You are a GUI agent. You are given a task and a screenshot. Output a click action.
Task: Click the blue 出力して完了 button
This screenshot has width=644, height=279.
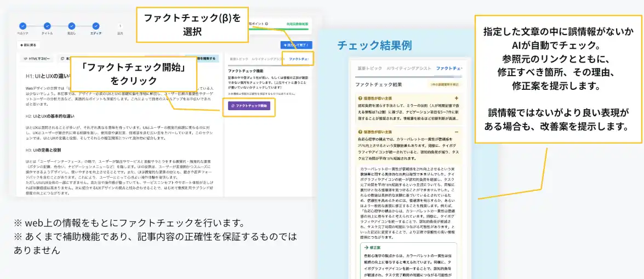296,44
